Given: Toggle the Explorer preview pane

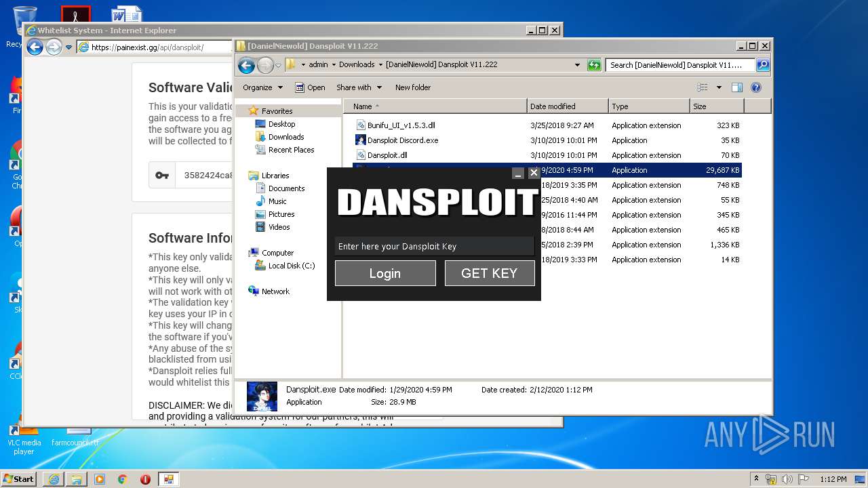Looking at the screenshot, I should (x=737, y=87).
